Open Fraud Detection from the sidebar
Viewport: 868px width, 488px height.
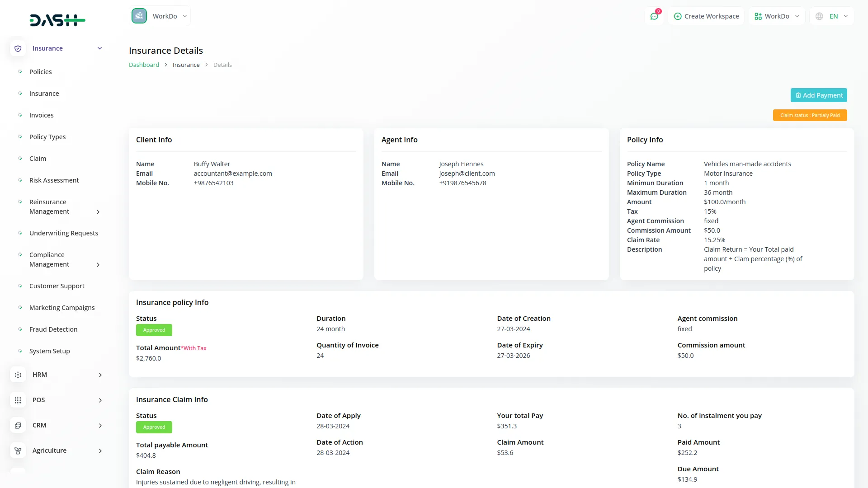tap(53, 329)
